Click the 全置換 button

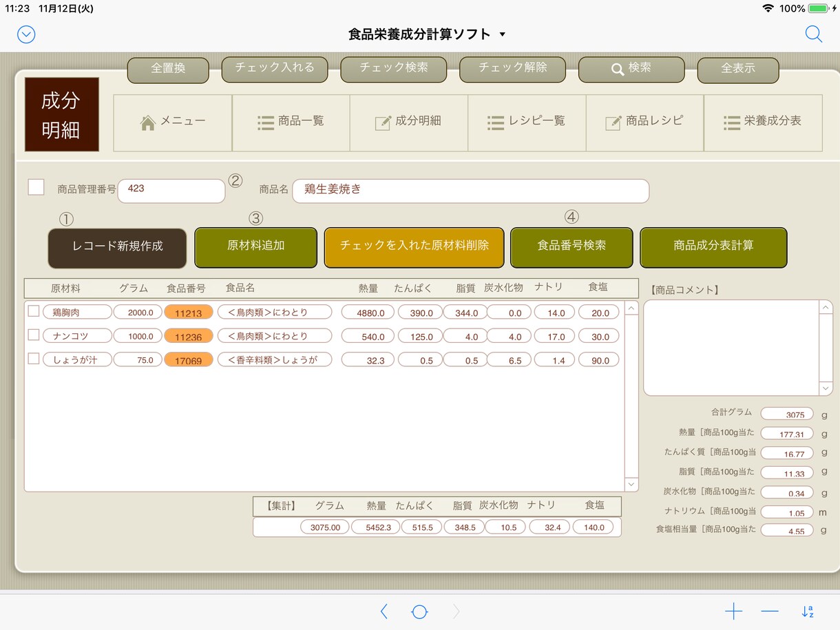[x=168, y=70]
